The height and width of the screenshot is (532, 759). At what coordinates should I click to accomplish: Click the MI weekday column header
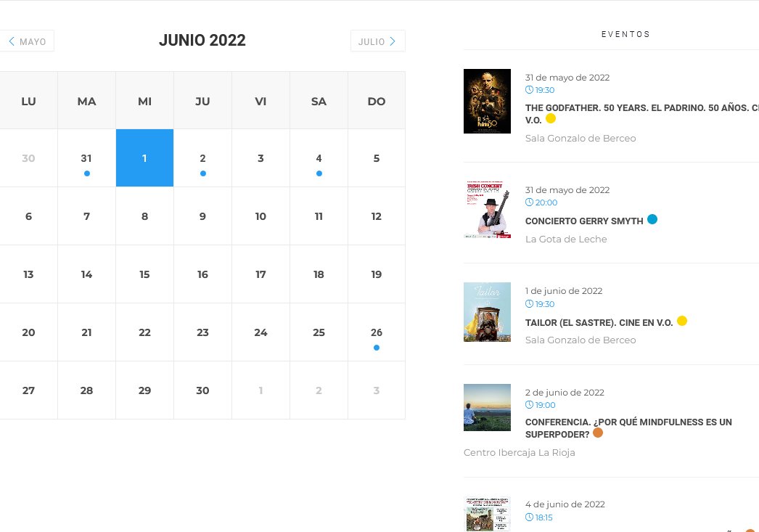144,101
